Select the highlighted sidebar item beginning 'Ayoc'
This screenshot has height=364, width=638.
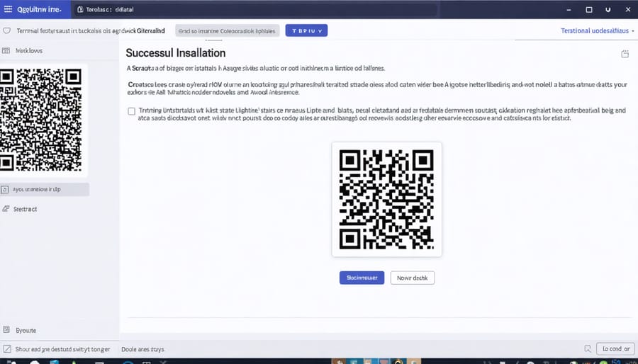pyautogui.click(x=45, y=189)
